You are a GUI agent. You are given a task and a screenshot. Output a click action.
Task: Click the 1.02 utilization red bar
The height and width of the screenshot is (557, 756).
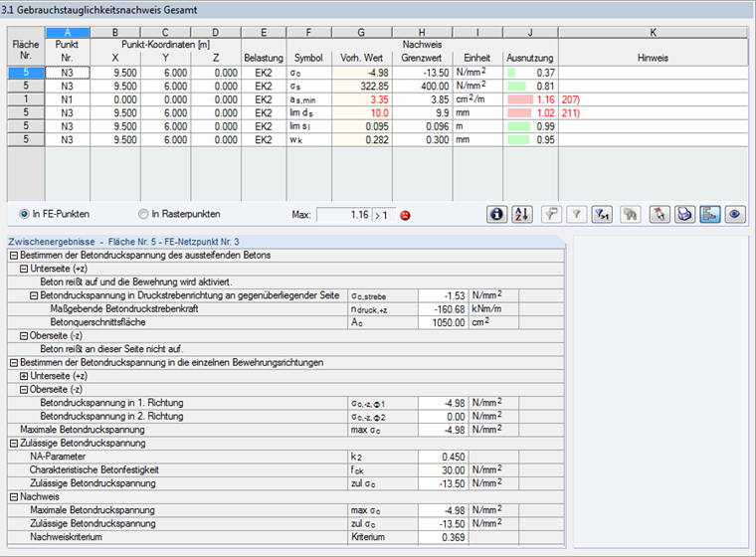tap(519, 113)
